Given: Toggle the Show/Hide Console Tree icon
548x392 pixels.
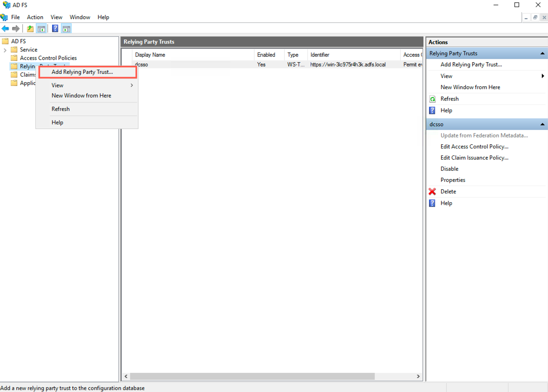Looking at the screenshot, I should 41,28.
